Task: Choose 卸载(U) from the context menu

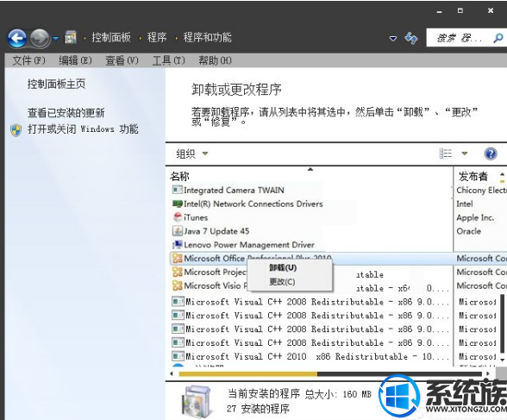Action: [283, 267]
